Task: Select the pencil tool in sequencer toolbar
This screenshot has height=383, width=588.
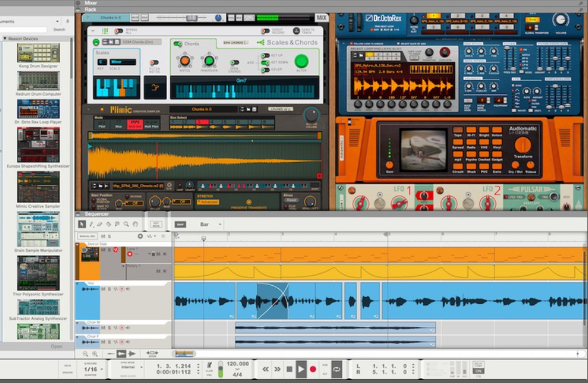Action: pyautogui.click(x=91, y=224)
